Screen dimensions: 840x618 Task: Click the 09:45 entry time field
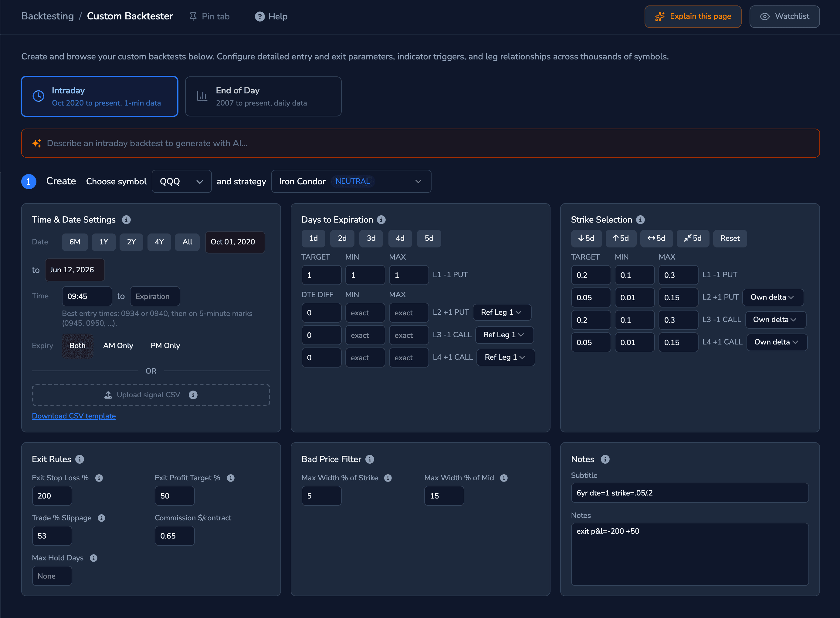coord(87,296)
